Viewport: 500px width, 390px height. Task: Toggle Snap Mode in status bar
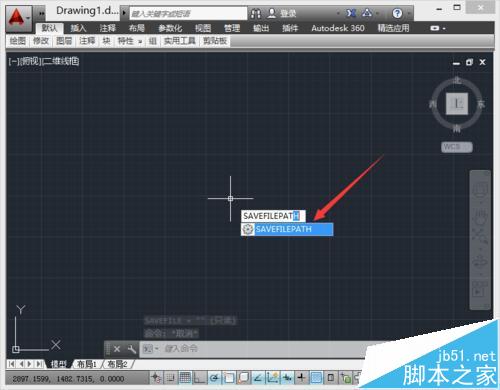[x=170, y=378]
